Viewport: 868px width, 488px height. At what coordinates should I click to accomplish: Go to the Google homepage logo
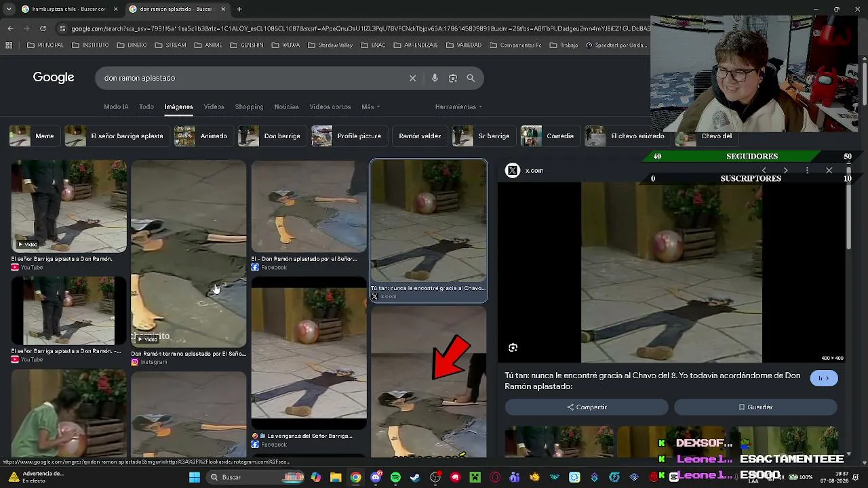coord(54,77)
